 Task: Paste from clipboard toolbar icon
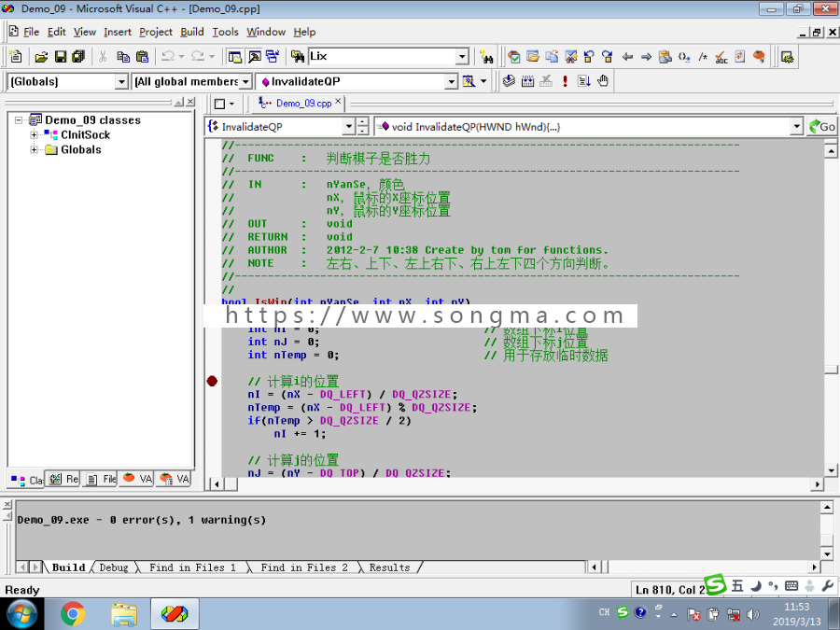point(142,56)
